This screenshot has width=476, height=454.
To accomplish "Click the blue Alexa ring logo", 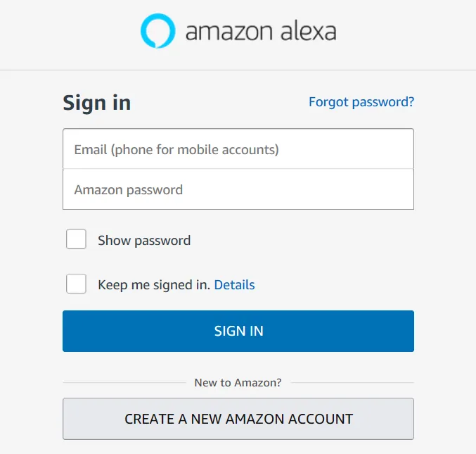I will pyautogui.click(x=158, y=31).
